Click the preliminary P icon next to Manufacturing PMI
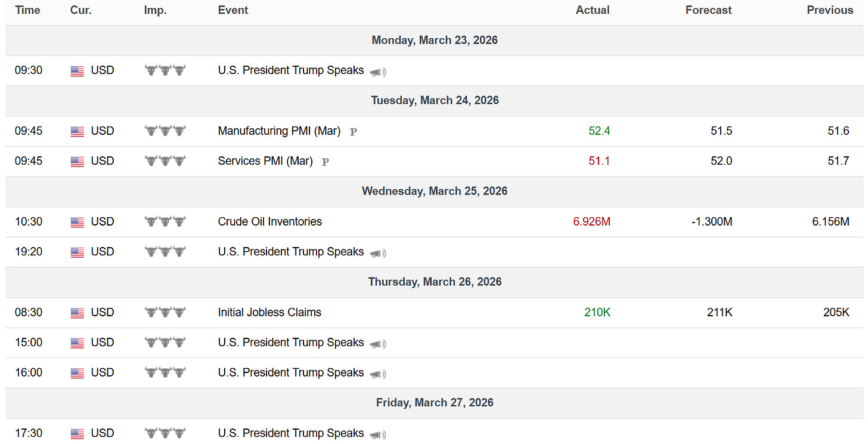Viewport: 868px width, 444px height. (353, 132)
